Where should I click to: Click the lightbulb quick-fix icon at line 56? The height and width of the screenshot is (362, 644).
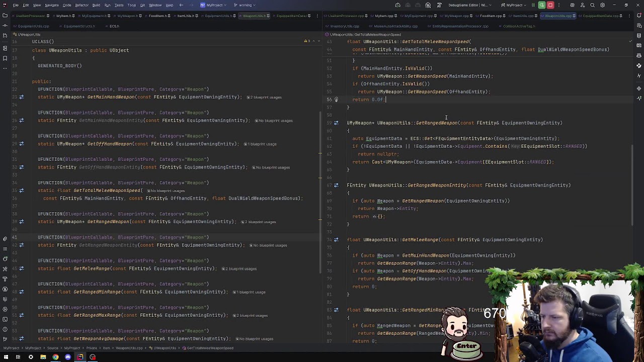336,100
